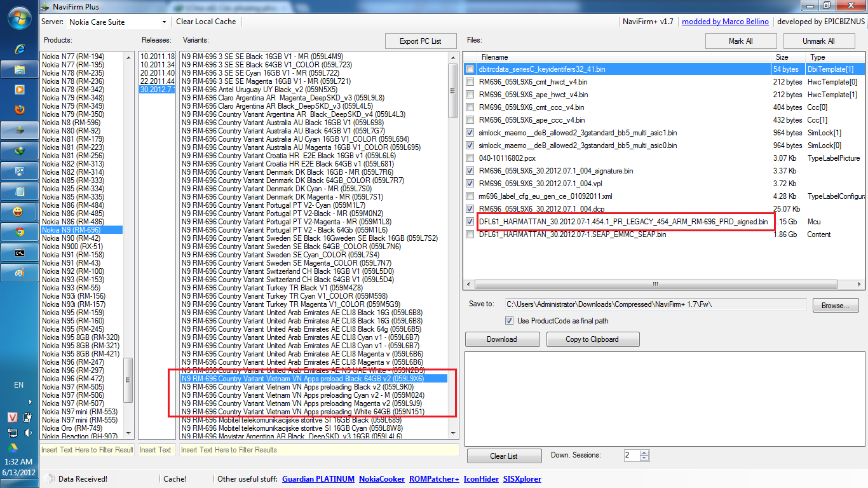Viewport: 868px width, 488px height.
Task: Open Guardian PLATINUM link
Action: point(317,479)
